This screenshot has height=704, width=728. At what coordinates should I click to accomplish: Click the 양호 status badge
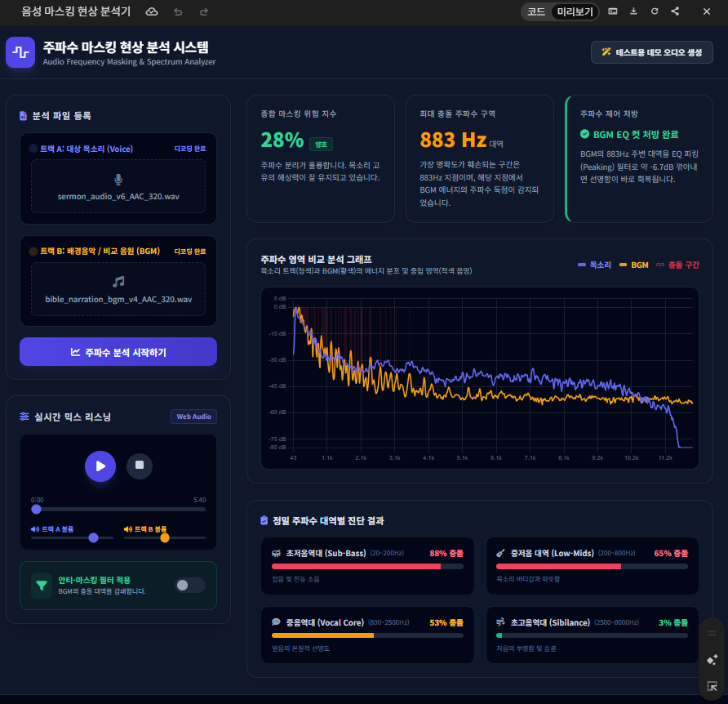[x=321, y=145]
